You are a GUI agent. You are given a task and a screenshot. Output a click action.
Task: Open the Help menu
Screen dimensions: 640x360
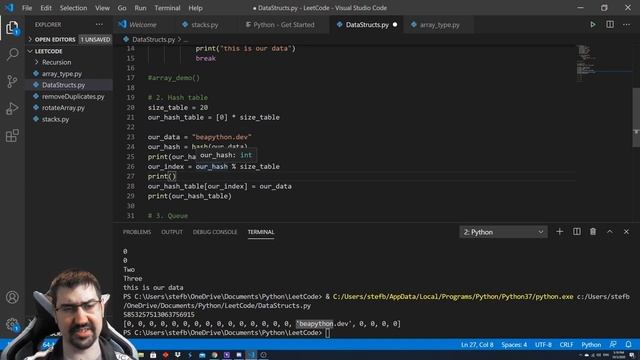tap(195, 8)
